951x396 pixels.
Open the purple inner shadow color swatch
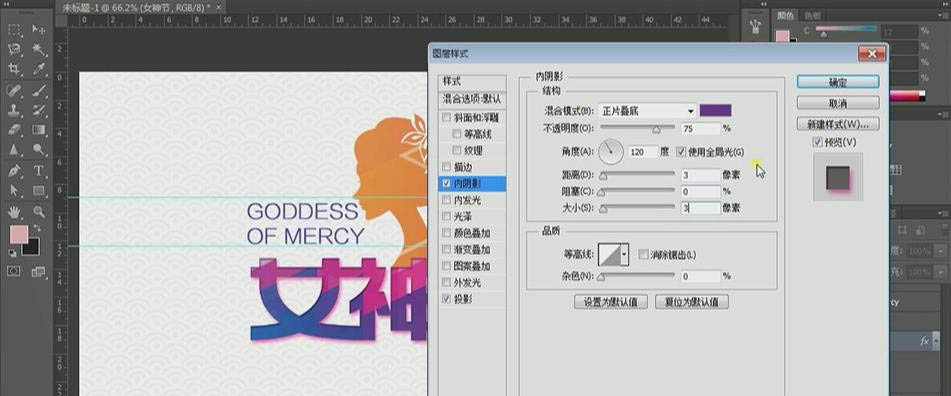716,110
